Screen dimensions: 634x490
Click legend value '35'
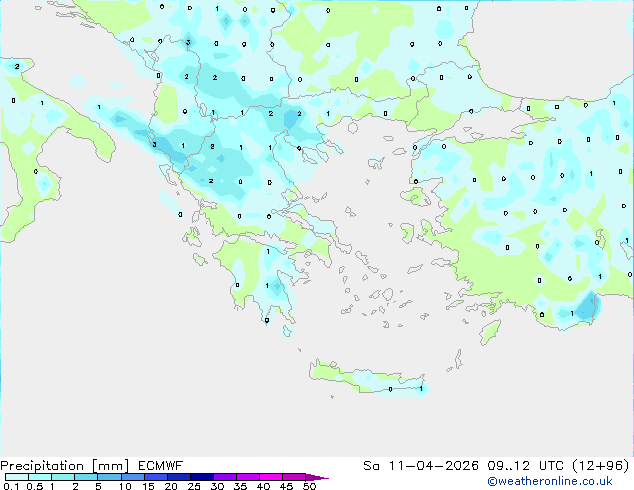tap(240, 486)
